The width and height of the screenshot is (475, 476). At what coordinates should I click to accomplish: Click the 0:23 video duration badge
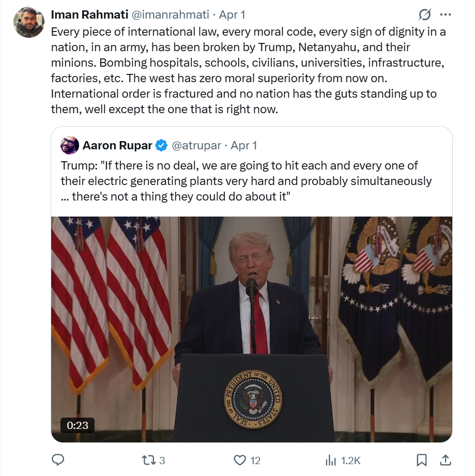tap(78, 425)
